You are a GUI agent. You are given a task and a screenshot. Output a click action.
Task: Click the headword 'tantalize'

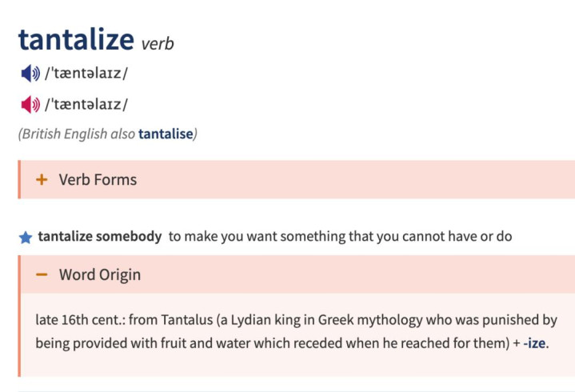pos(75,39)
